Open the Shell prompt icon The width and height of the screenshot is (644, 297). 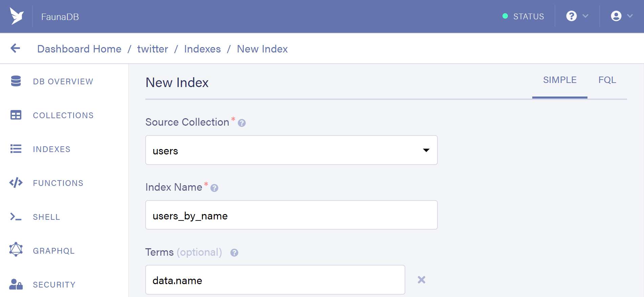16,217
